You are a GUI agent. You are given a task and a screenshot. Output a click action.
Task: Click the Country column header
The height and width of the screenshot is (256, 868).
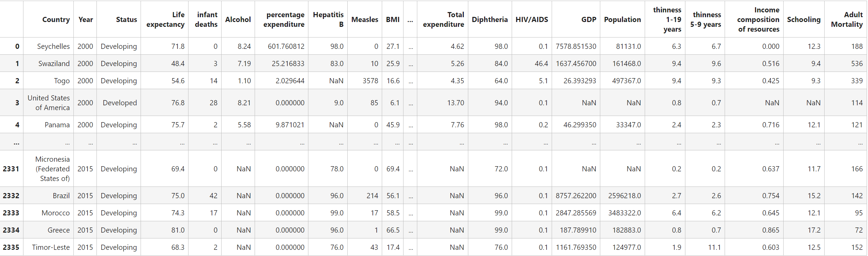pyautogui.click(x=56, y=20)
